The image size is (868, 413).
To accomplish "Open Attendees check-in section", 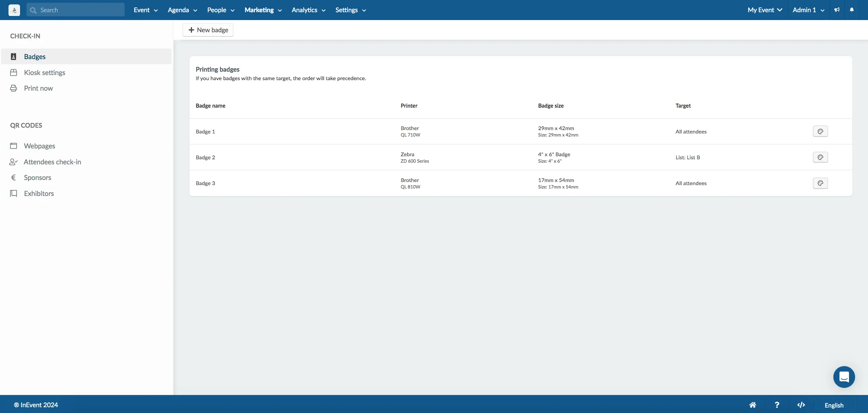I will click(52, 162).
